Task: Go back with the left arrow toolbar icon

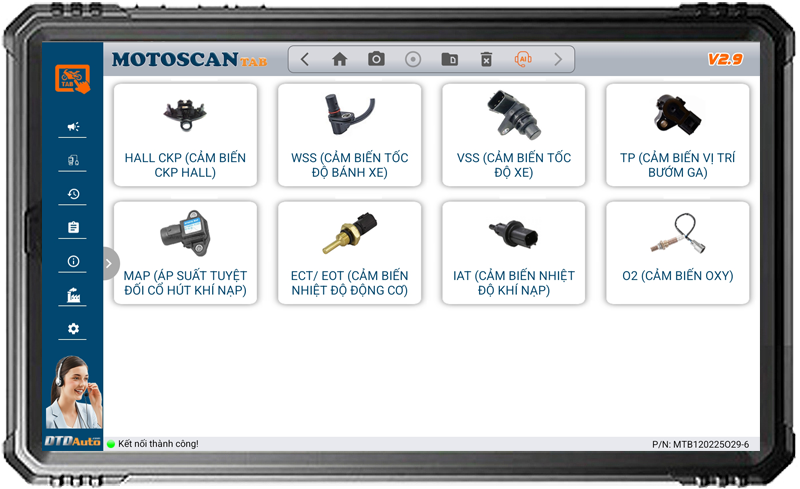Action: pos(305,59)
